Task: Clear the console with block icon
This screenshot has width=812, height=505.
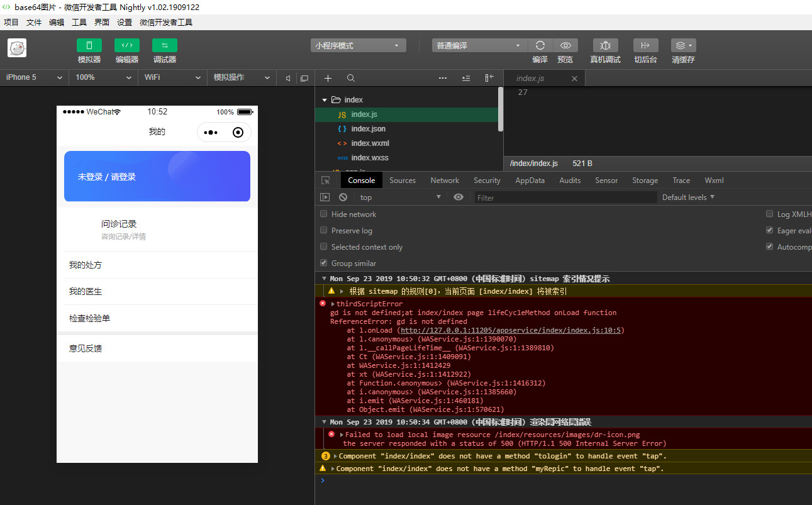Action: (x=343, y=197)
